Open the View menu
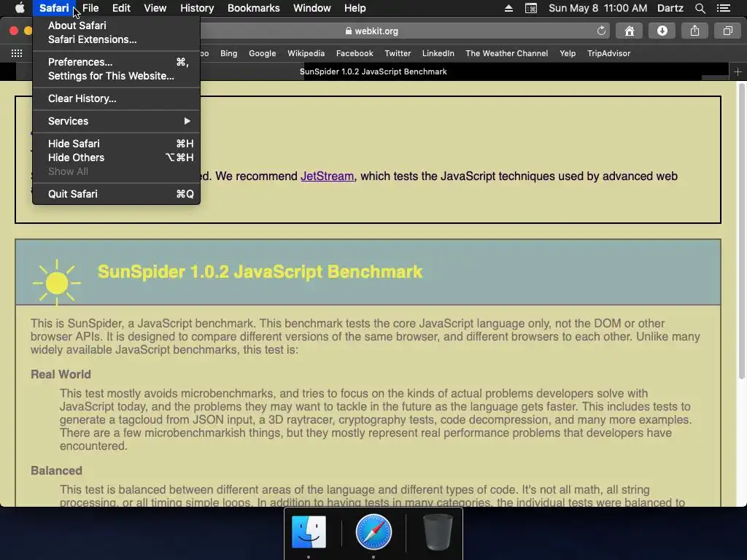The width and height of the screenshot is (747, 560). pyautogui.click(x=155, y=8)
